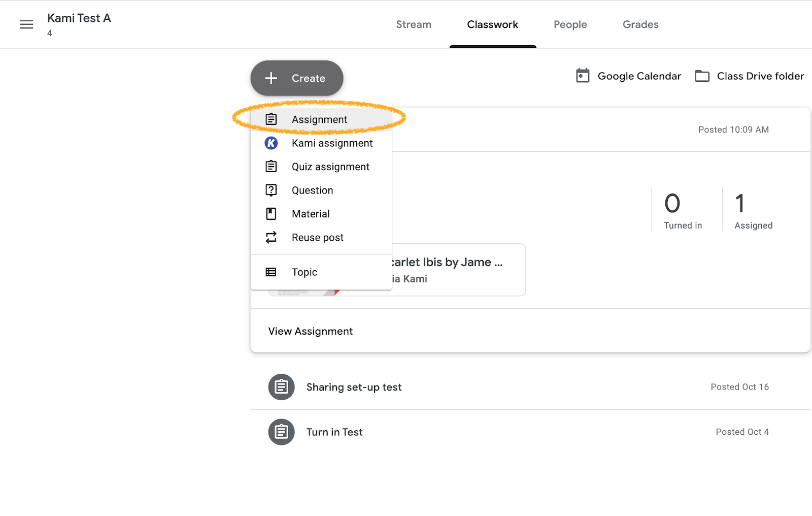Select the Quiz assignment icon
812x516 pixels.
click(271, 166)
